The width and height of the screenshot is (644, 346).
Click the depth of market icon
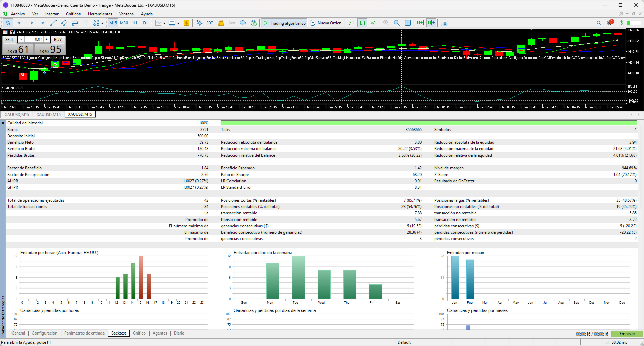5,32
